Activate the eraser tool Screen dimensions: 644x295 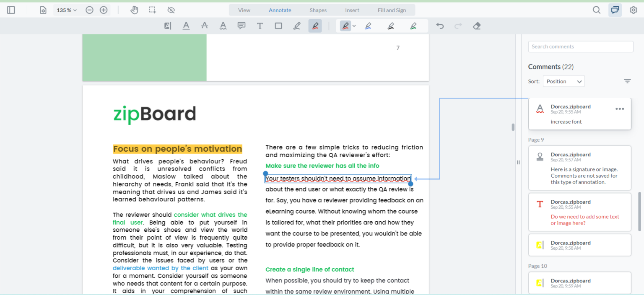[x=476, y=26]
